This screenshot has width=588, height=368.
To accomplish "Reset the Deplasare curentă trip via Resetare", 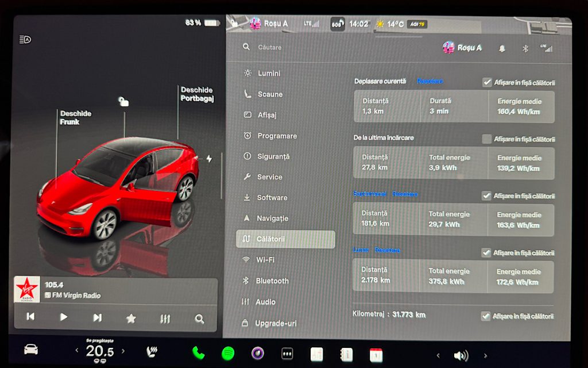I will click(430, 82).
